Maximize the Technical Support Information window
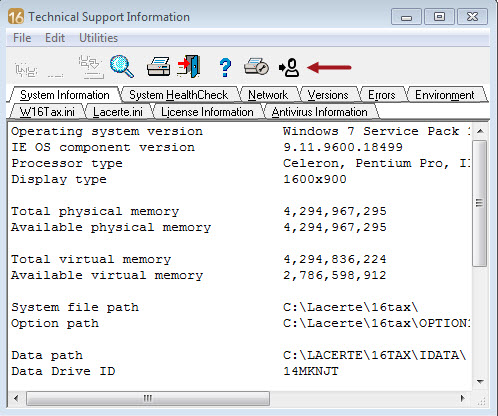498x416 pixels. pyautogui.click(x=439, y=17)
